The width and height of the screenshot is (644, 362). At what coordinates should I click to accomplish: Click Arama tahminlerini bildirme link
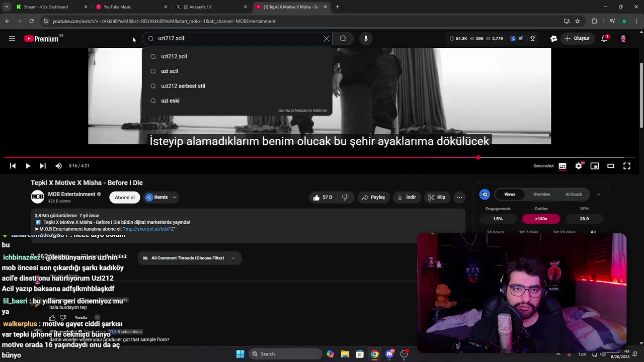click(x=302, y=111)
